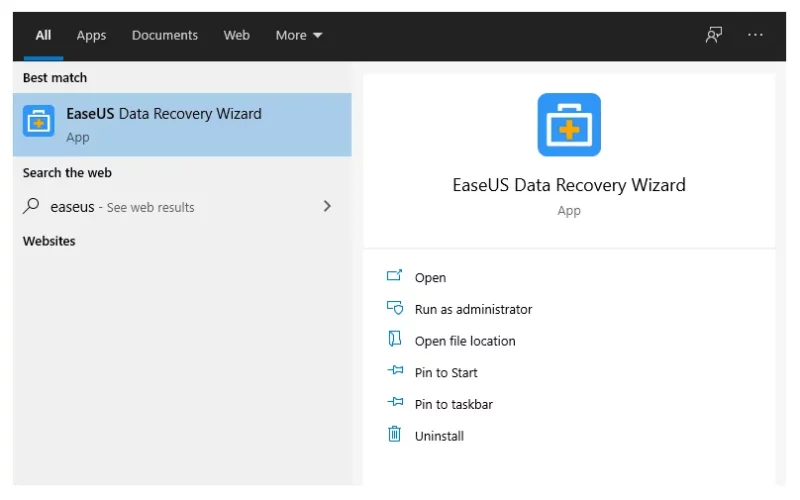Choose Uninstall option
This screenshot has width=800, height=500.
point(439,436)
